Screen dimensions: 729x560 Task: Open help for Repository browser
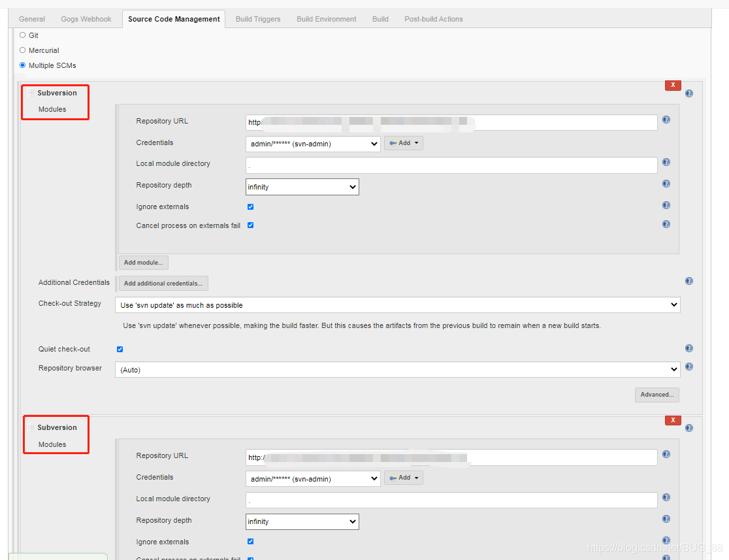(689, 367)
